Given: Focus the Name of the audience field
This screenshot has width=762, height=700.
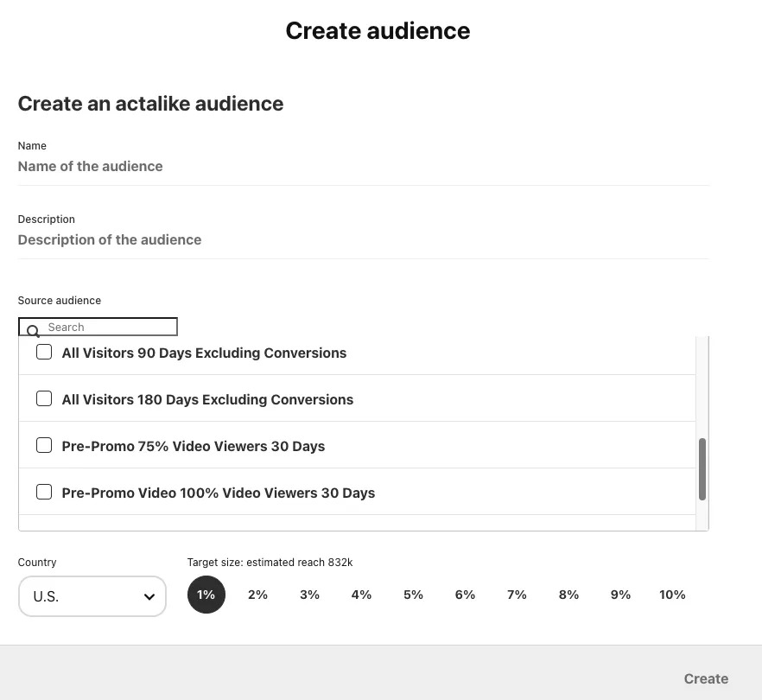Looking at the screenshot, I should pos(363,167).
